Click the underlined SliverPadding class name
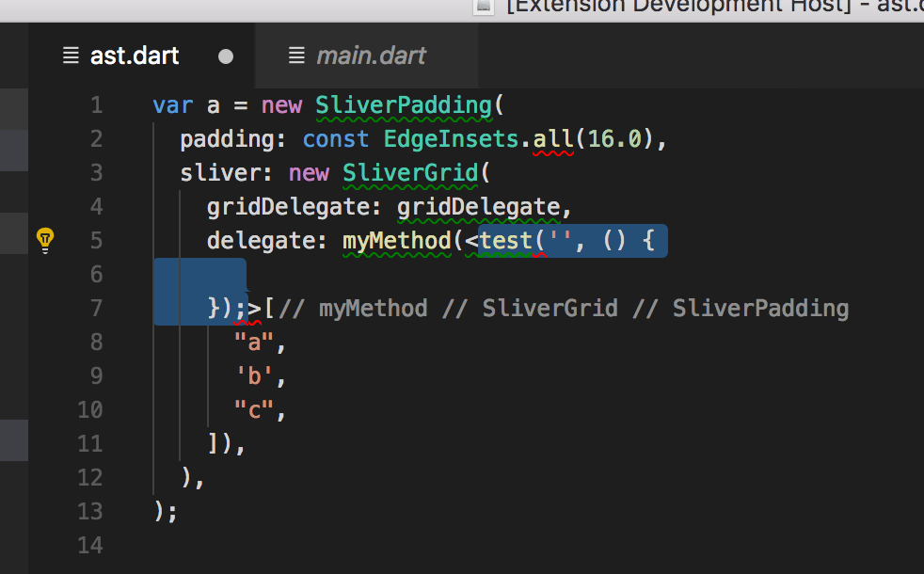The height and width of the screenshot is (574, 924). [x=403, y=104]
